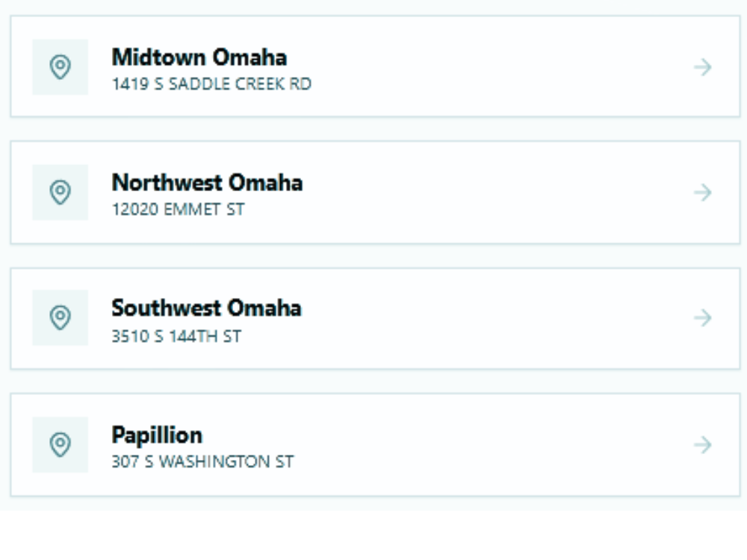Click the map pin icon beside Midtown Omaha

tap(60, 67)
